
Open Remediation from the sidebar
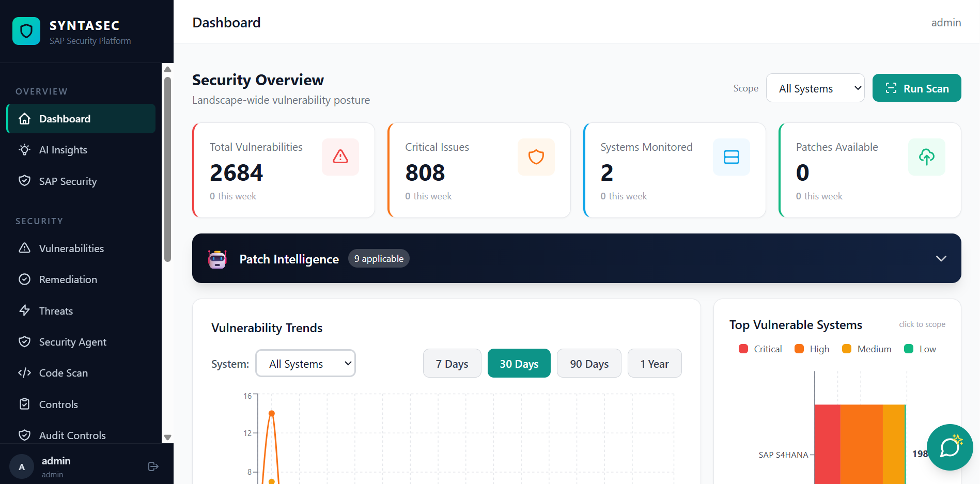point(81,279)
